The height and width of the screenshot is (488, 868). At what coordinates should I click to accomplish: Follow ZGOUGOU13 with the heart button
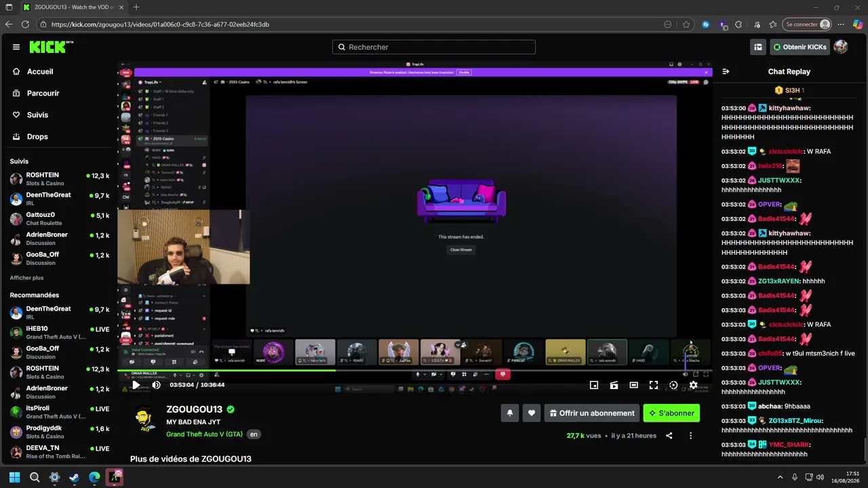532,413
